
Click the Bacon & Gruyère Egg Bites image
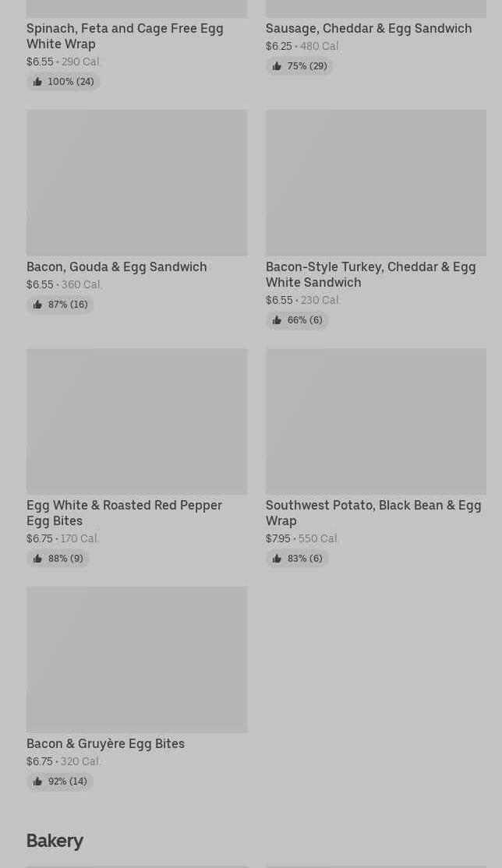point(136,659)
